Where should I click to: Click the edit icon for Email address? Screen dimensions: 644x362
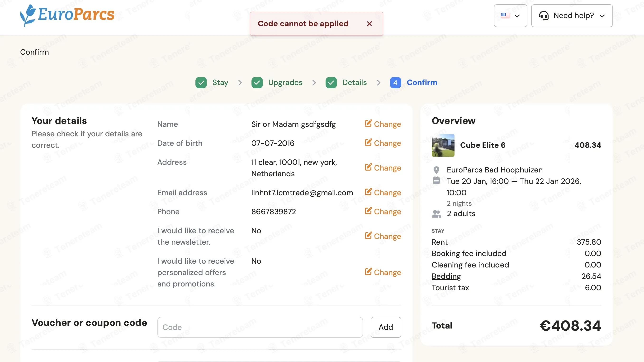[368, 192]
